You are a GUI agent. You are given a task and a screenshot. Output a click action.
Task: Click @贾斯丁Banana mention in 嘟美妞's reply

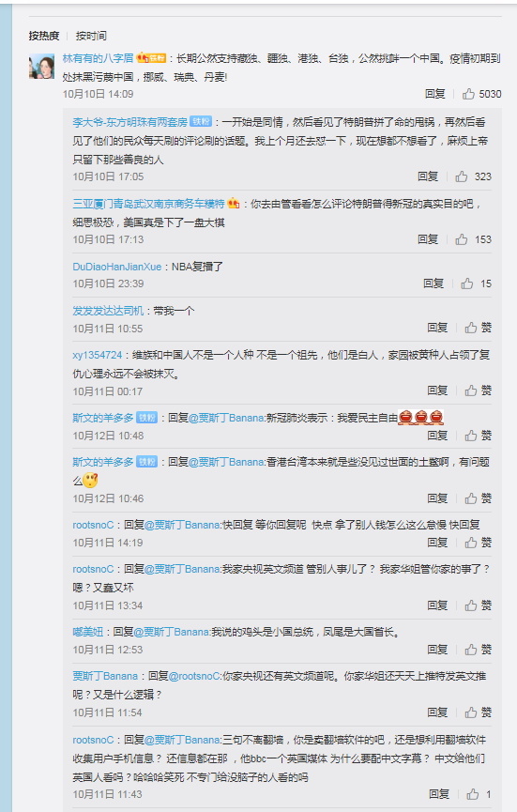172,632
